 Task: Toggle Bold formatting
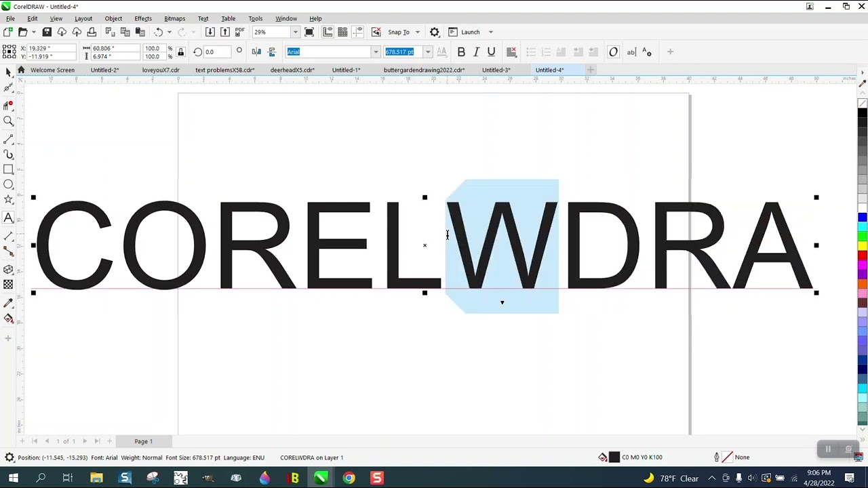(x=461, y=52)
